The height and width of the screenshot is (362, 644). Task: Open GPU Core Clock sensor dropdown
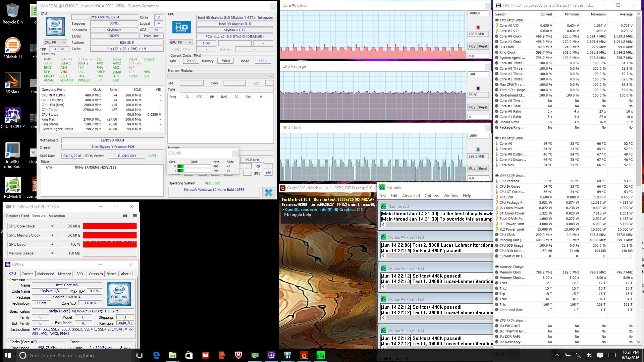52,226
